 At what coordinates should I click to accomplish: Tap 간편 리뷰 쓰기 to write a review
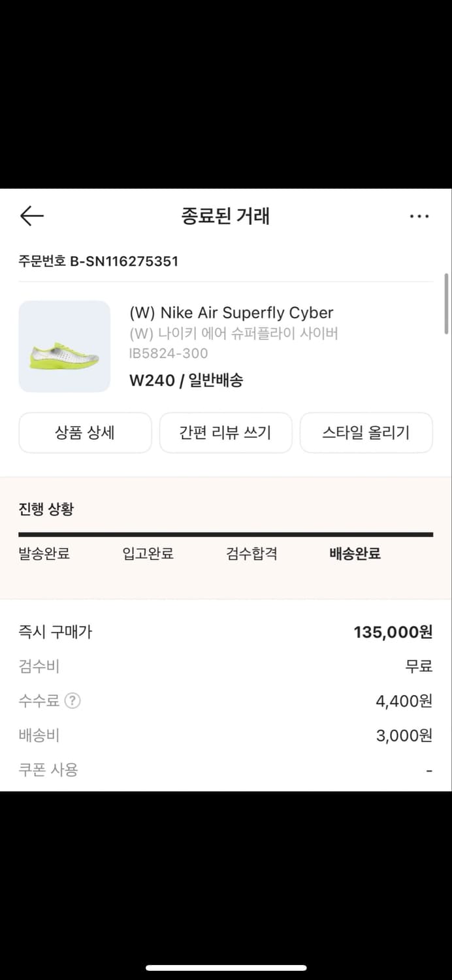pos(225,433)
